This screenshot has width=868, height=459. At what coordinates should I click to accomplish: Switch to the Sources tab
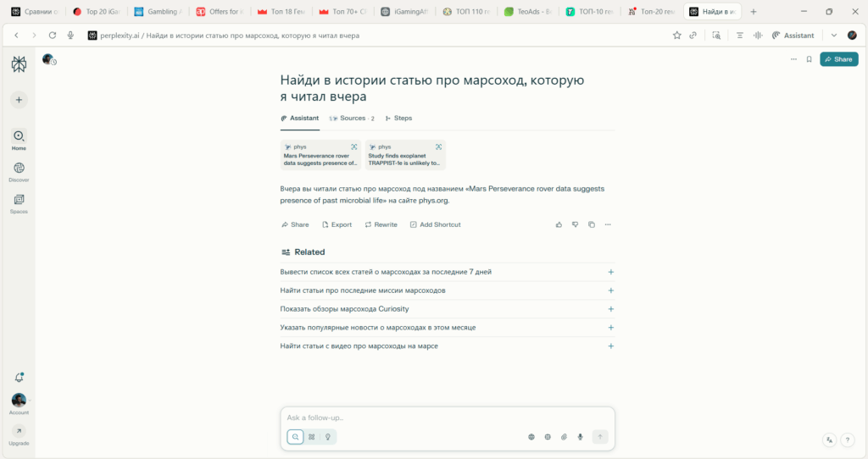coord(352,119)
